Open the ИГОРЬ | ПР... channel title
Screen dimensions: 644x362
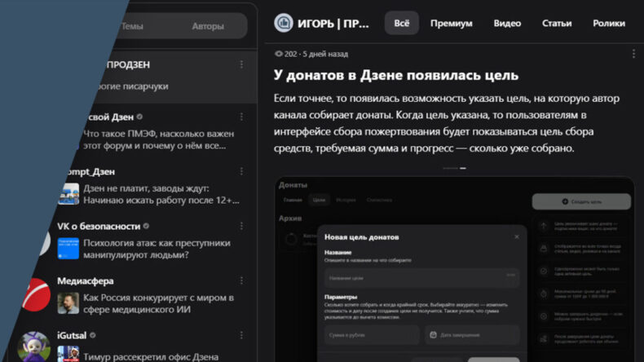(333, 24)
